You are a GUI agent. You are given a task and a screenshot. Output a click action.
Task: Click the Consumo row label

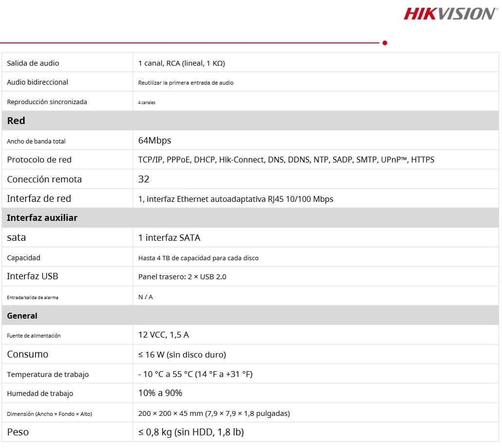28,355
